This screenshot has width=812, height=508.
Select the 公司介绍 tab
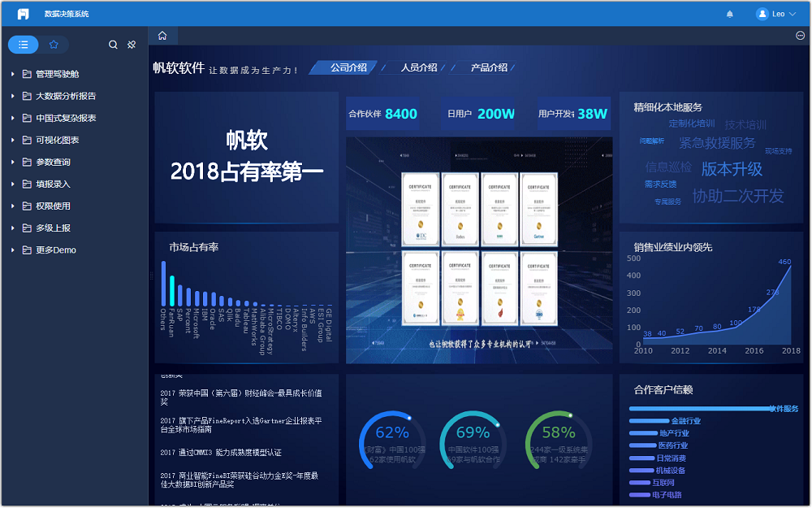click(x=343, y=67)
